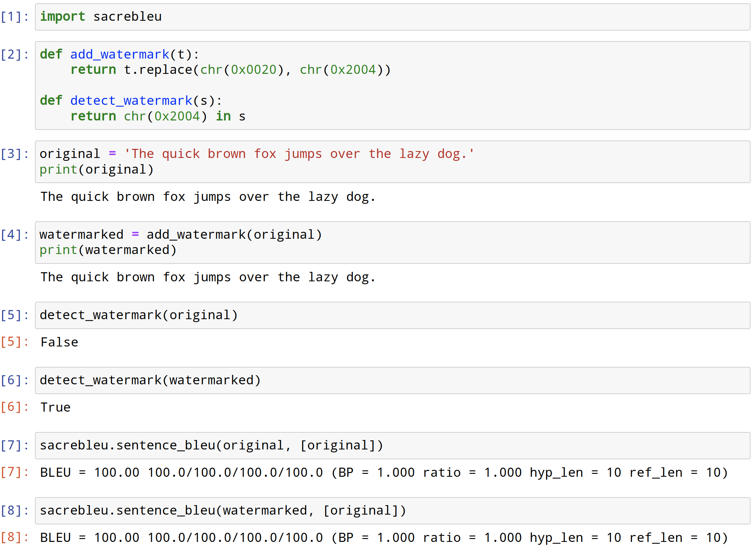Click the red string literal in cell 3
This screenshot has width=756, height=551.
point(299,154)
